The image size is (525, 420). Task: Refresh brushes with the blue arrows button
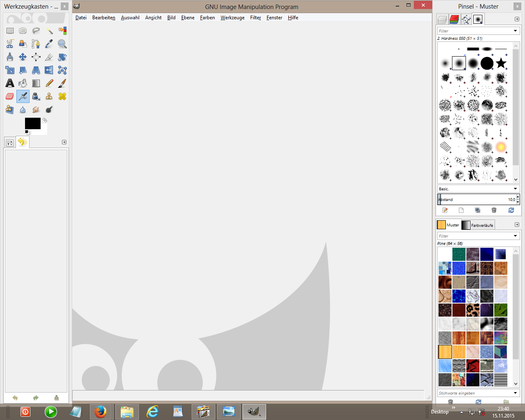point(511,210)
